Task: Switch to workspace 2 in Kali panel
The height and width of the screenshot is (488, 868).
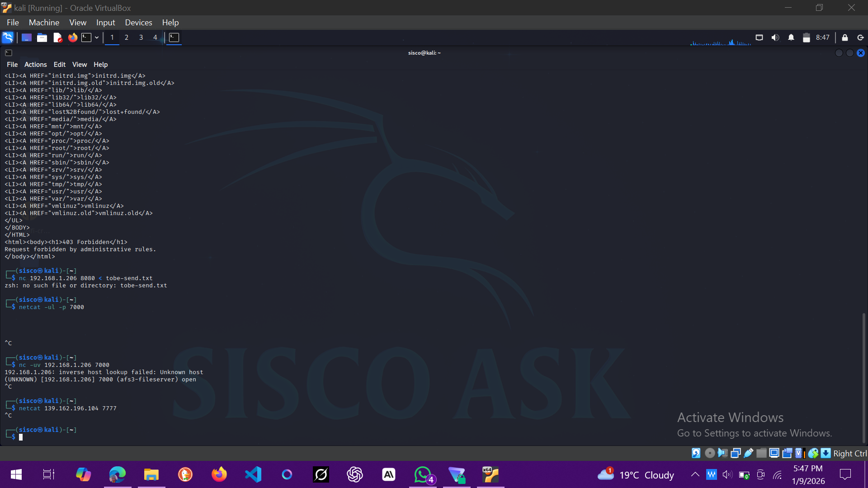Action: click(x=127, y=38)
